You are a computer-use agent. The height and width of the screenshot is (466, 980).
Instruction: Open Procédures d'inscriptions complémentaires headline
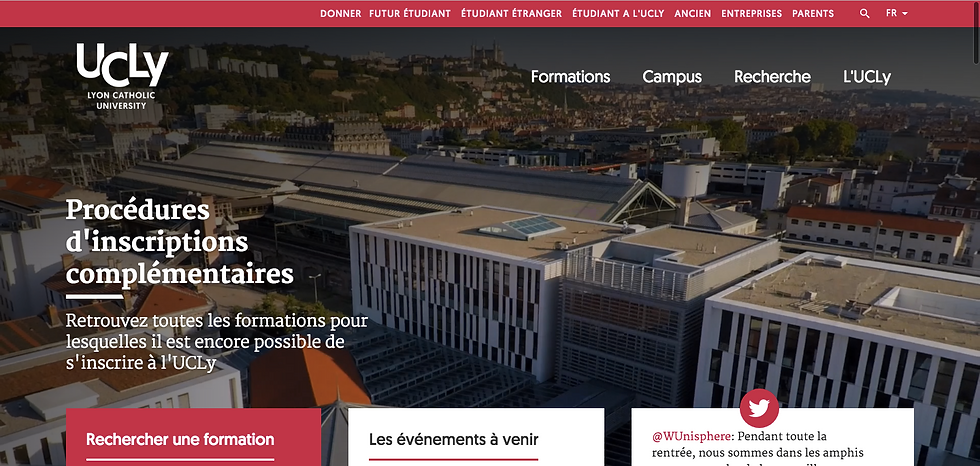[x=179, y=242]
